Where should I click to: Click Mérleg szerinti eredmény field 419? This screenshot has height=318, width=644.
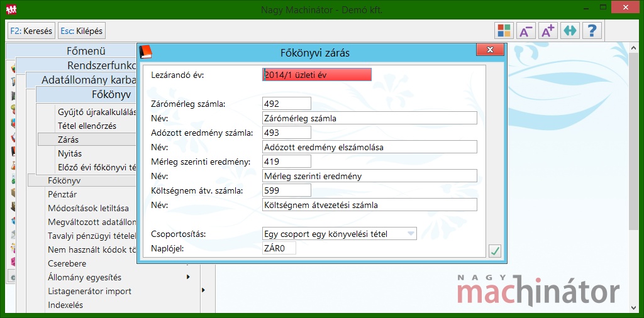click(287, 162)
